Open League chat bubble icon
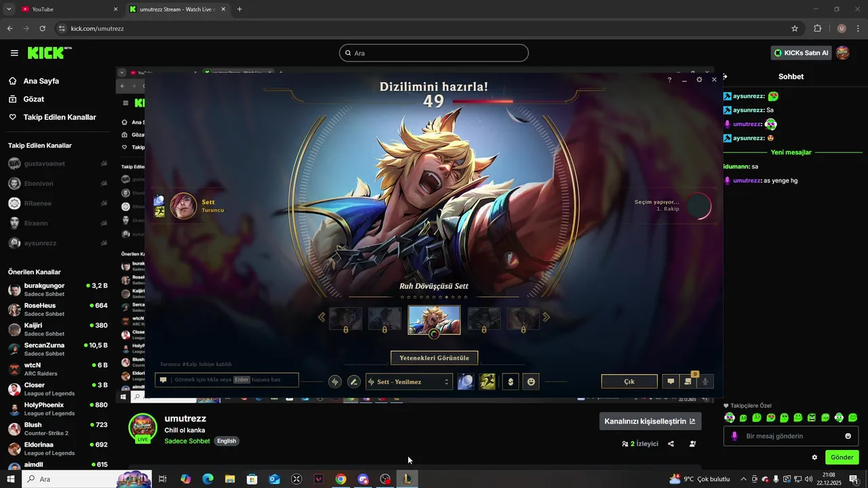The height and width of the screenshot is (488, 868). pos(671,382)
